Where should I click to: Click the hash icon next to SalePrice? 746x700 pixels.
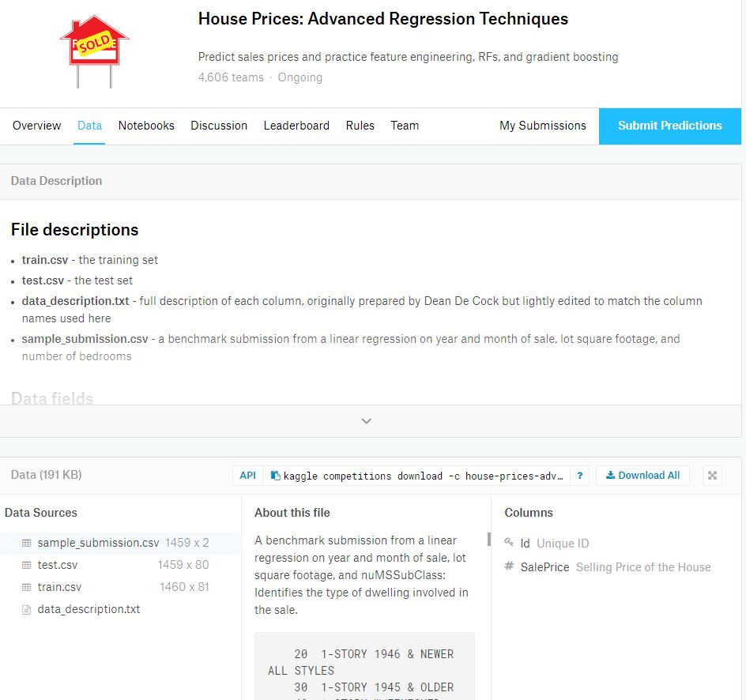[x=509, y=566]
